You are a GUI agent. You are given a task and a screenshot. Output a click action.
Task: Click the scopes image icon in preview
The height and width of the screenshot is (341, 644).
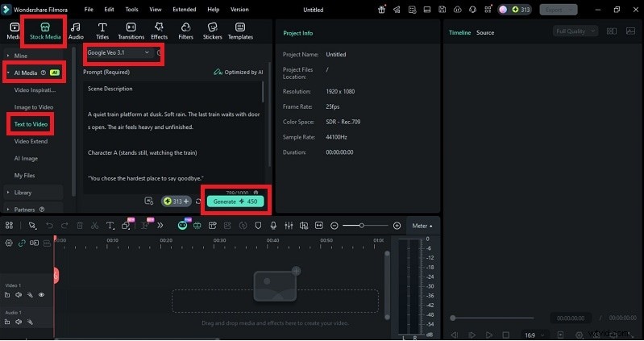tap(630, 31)
